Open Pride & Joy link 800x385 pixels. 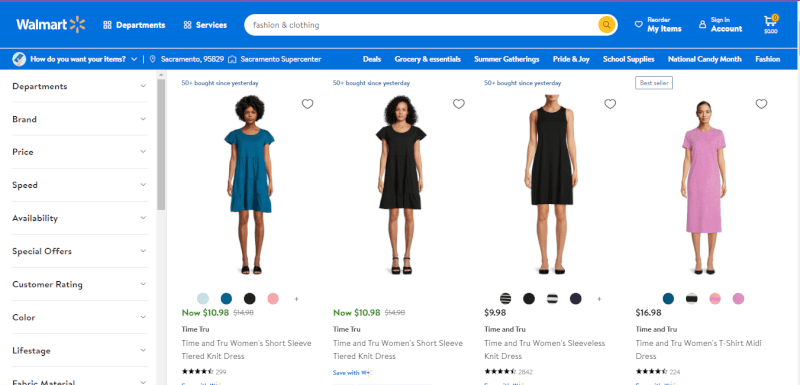pos(571,59)
